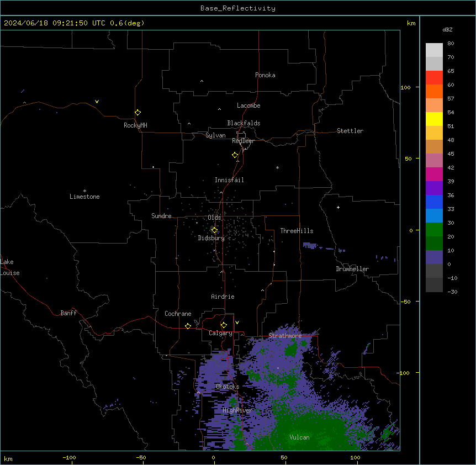This screenshot has width=476, height=465.
Task: Click the 100 tick on right axis
Action: [405, 87]
